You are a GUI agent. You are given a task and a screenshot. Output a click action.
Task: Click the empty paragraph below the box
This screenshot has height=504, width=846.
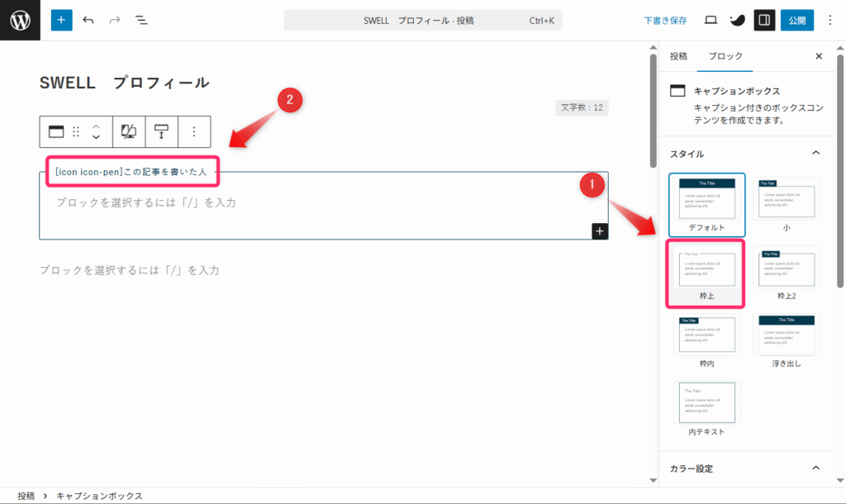130,270
